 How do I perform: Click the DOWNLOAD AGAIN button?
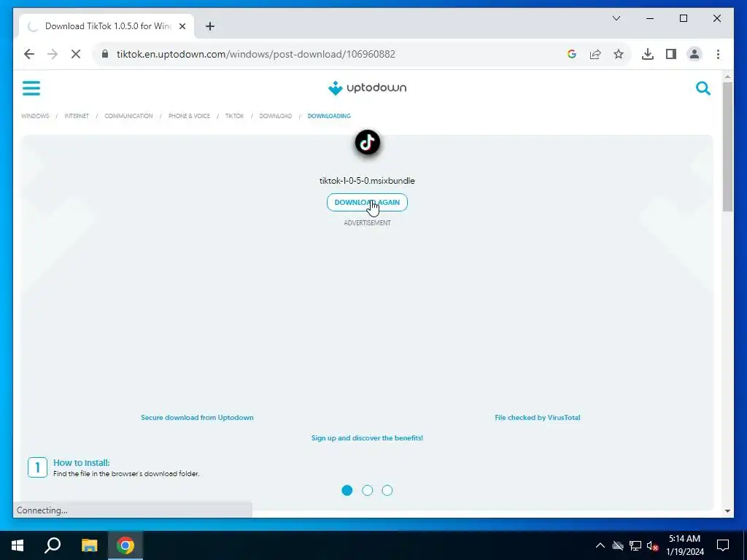point(368,203)
